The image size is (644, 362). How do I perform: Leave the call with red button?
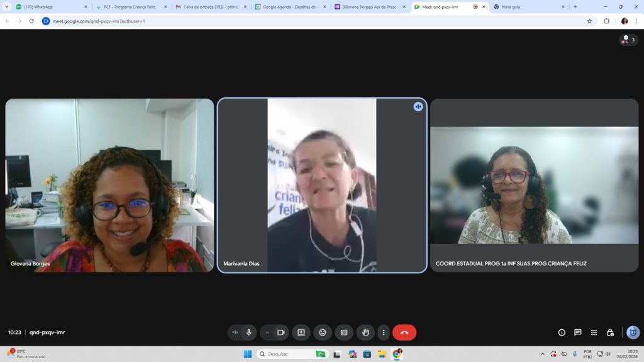(404, 332)
